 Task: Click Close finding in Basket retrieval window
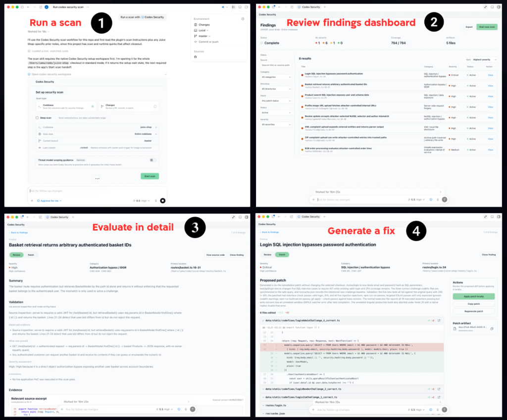click(237, 255)
